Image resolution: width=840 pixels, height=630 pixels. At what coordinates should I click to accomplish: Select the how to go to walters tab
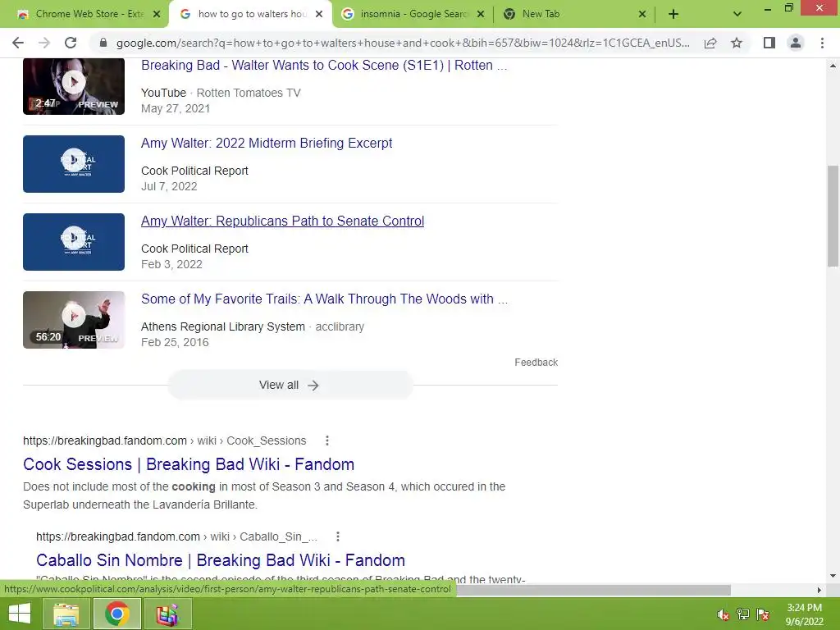[x=249, y=15]
